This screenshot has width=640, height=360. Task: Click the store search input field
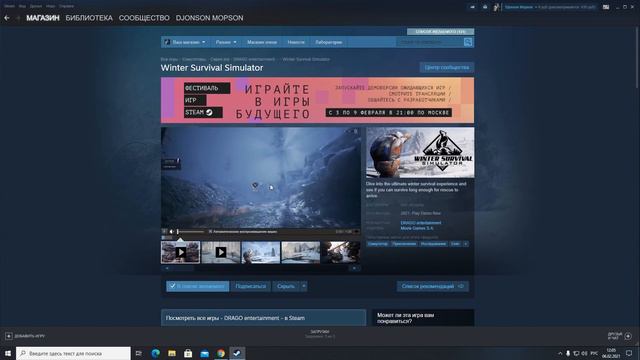coord(430,42)
